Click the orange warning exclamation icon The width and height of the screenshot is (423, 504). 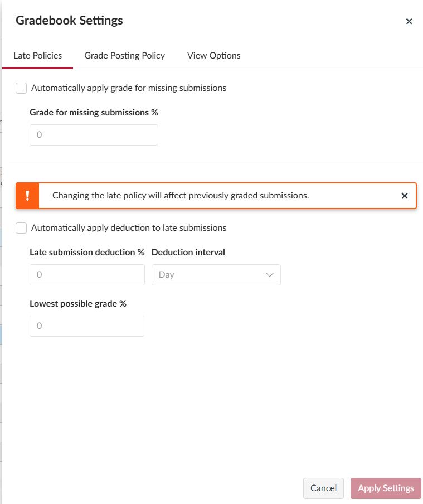[27, 196]
